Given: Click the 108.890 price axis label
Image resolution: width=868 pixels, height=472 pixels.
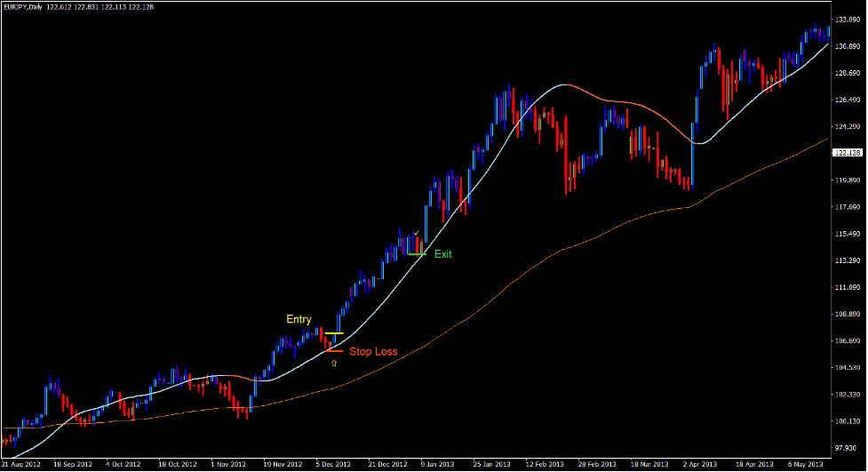Looking at the screenshot, I should (x=850, y=314).
